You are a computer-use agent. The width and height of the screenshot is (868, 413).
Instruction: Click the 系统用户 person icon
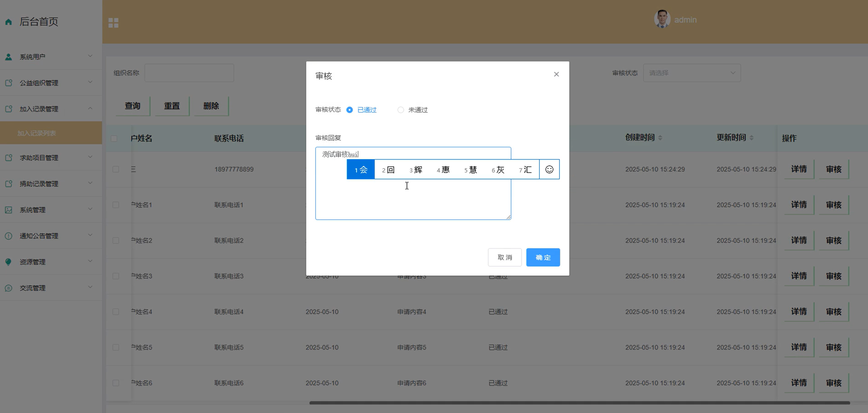pos(9,57)
